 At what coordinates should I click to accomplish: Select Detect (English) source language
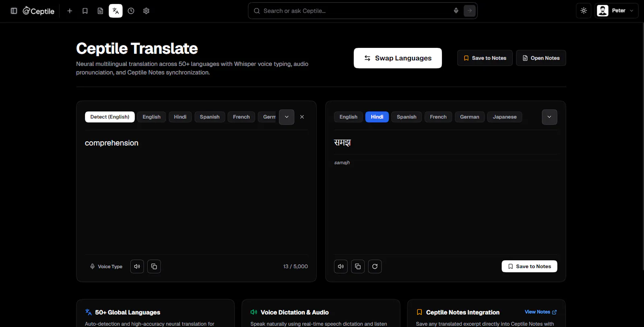tap(110, 117)
